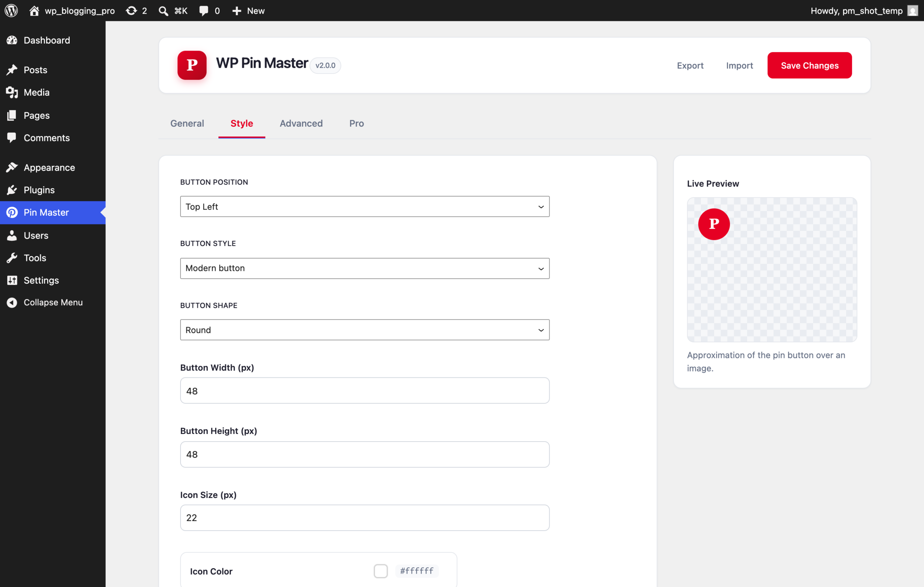The height and width of the screenshot is (587, 924).
Task: Switch to the General tab
Action: pyautogui.click(x=187, y=123)
